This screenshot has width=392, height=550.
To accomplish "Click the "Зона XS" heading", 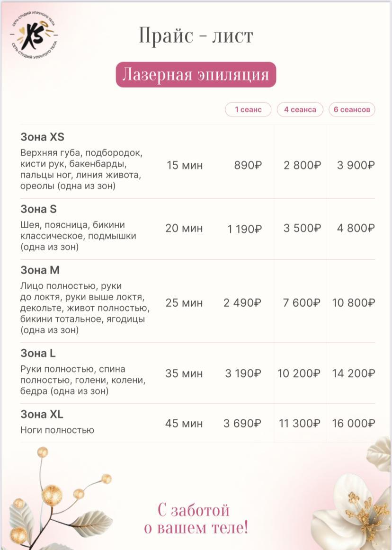I will (42, 137).
